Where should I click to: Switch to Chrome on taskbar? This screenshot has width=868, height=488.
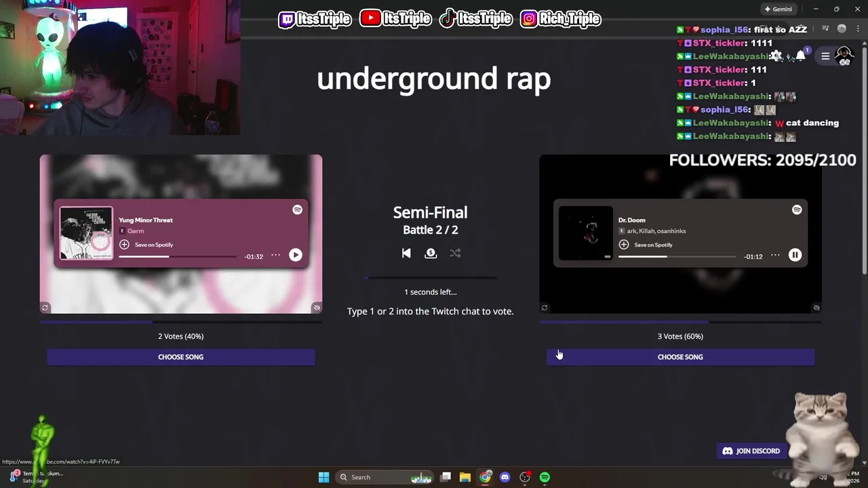(x=485, y=477)
